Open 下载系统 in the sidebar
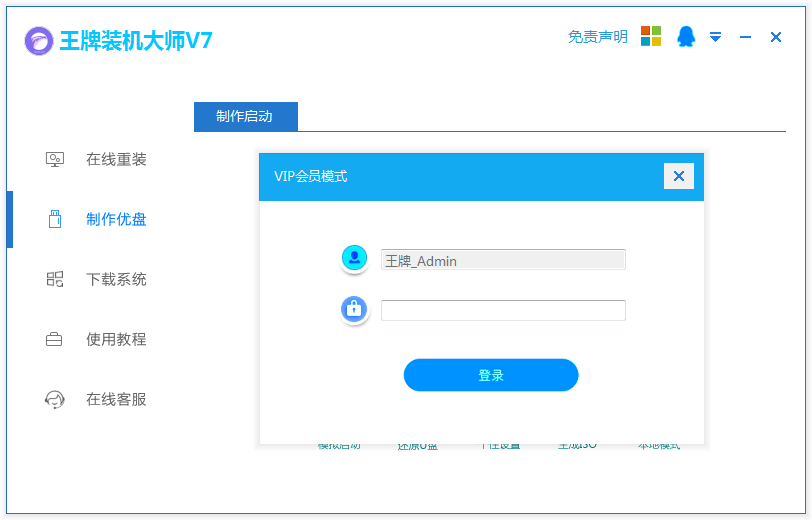The width and height of the screenshot is (812, 520). tap(116, 280)
